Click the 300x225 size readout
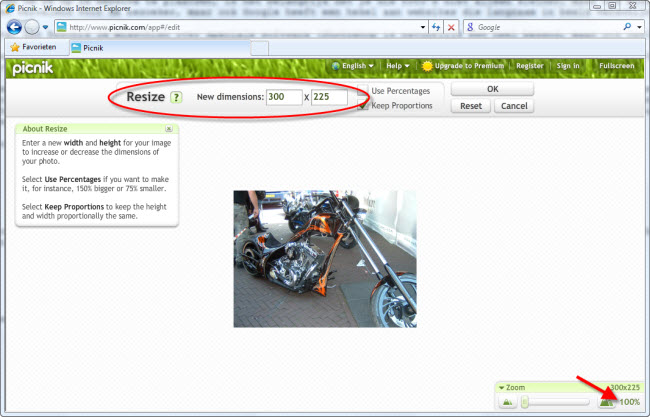 click(625, 387)
